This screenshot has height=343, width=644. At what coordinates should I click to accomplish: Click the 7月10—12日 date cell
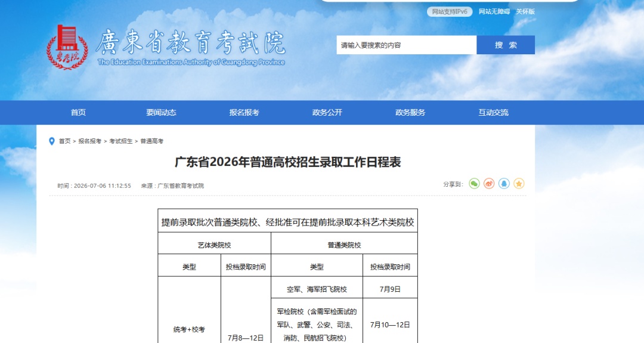click(x=390, y=325)
